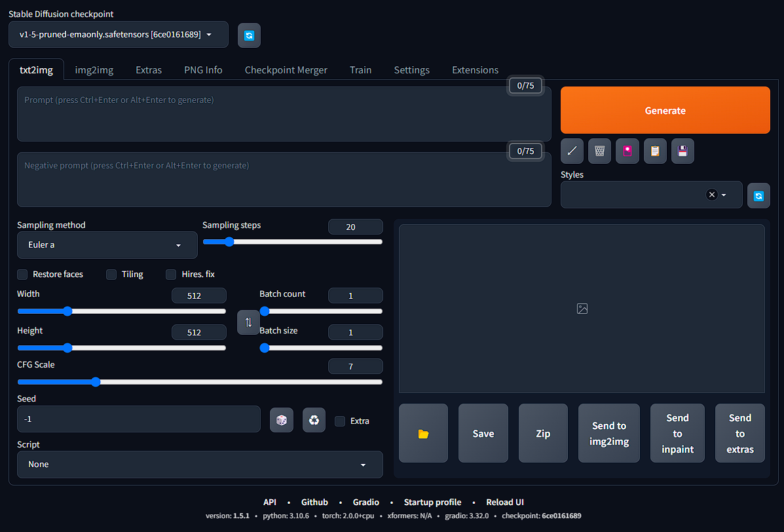Image resolution: width=784 pixels, height=532 pixels.
Task: Open the Extras tab
Action: (x=149, y=70)
